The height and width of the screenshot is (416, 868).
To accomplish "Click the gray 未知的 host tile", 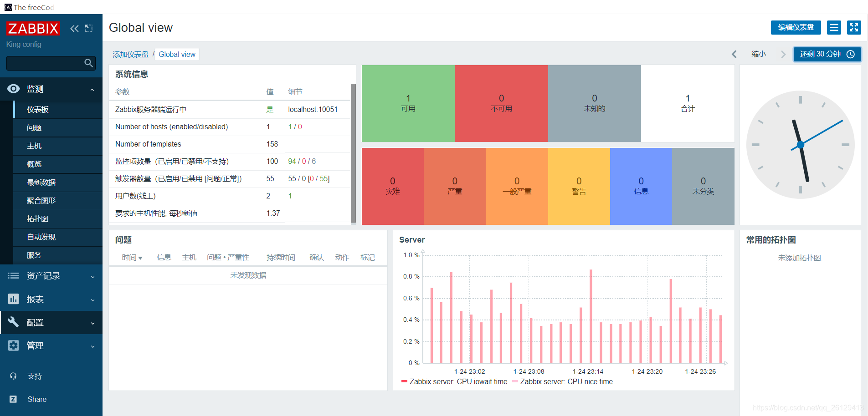I will (595, 103).
